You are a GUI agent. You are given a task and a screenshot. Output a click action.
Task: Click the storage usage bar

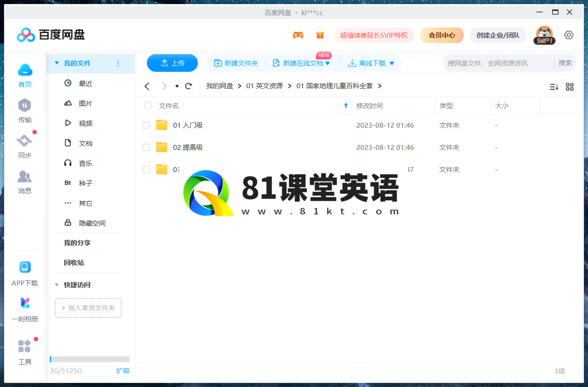coord(90,359)
